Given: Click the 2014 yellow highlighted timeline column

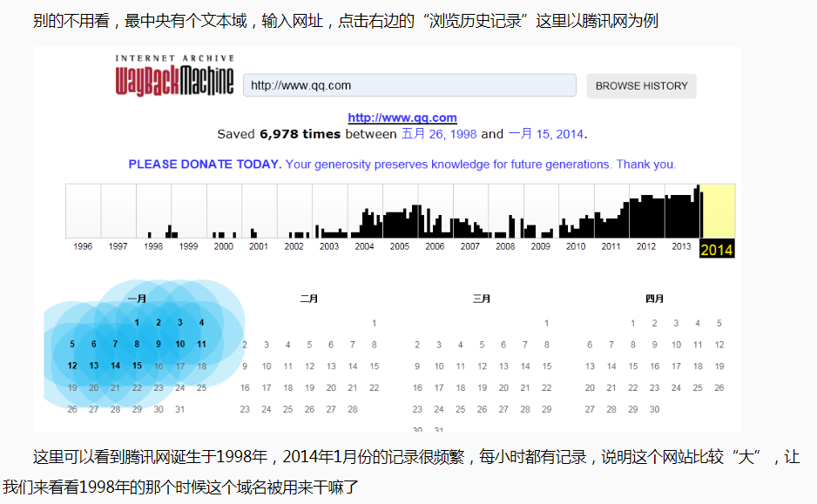Looking at the screenshot, I should point(718,211).
